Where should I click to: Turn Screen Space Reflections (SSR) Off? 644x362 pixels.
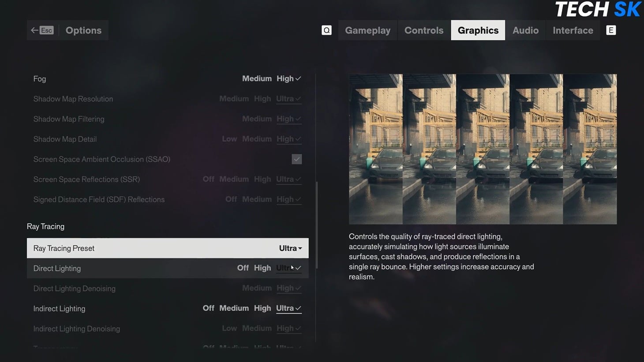(x=208, y=179)
